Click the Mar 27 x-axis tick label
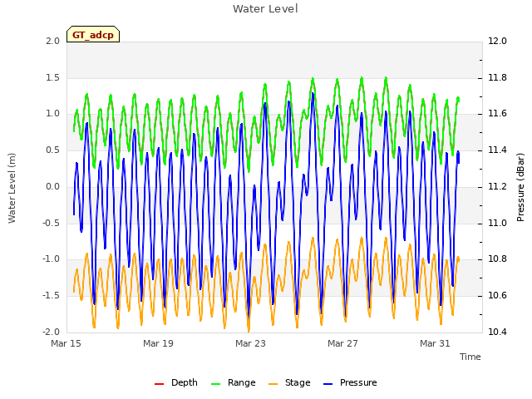The width and height of the screenshot is (532, 399). tap(342, 343)
